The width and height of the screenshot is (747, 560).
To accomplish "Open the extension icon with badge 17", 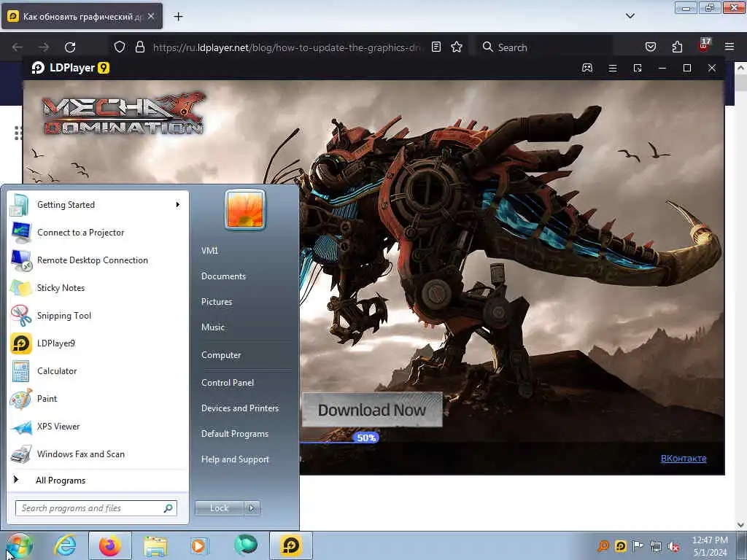I will click(704, 46).
